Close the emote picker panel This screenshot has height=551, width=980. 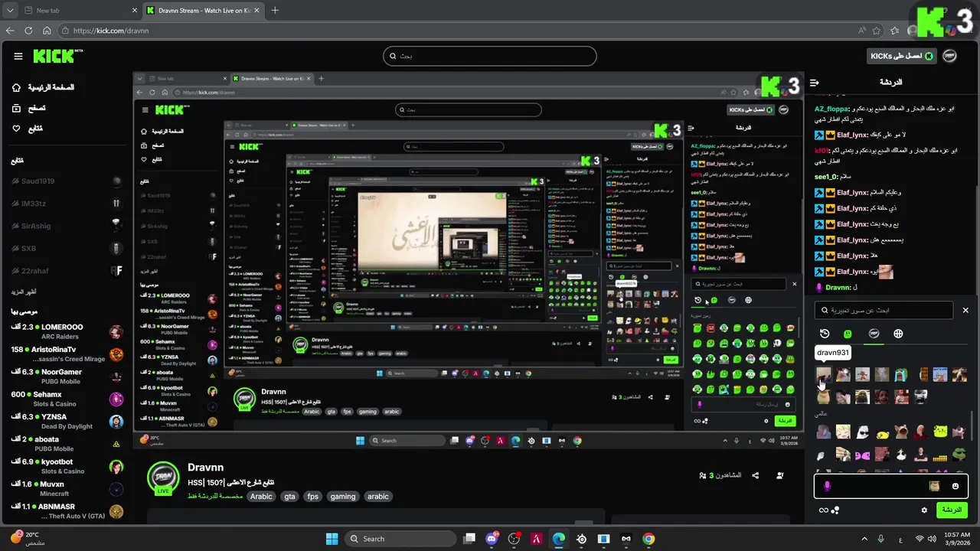tap(965, 310)
